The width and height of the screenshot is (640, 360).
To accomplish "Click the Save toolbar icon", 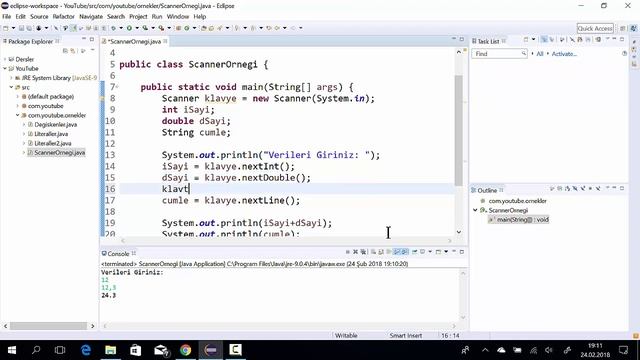I will (x=21, y=28).
